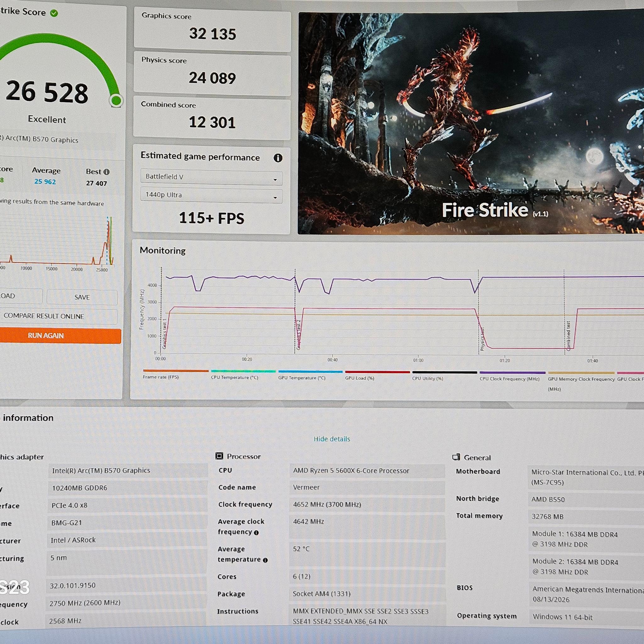This screenshot has height=644, width=644.
Task: Click the info icon beside Estimated game performance
Action: [278, 158]
